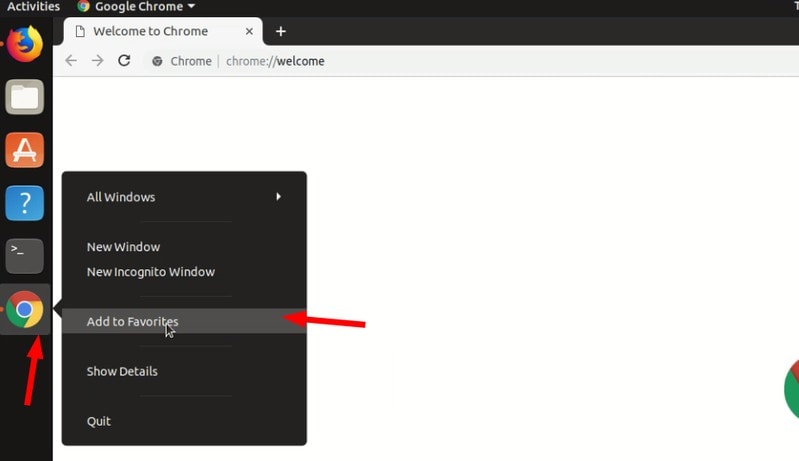Choose New Window from the context menu
The height and width of the screenshot is (461, 799).
pos(184,247)
